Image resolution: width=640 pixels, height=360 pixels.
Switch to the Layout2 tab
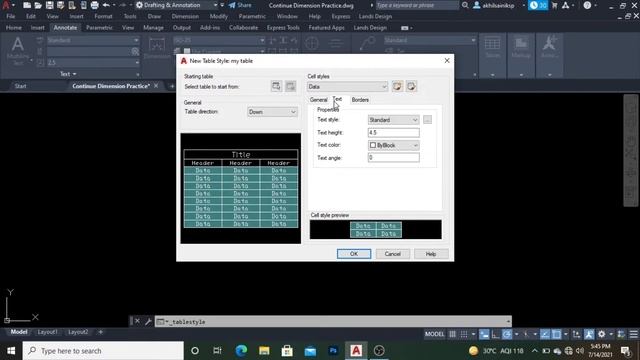pyautogui.click(x=78, y=332)
